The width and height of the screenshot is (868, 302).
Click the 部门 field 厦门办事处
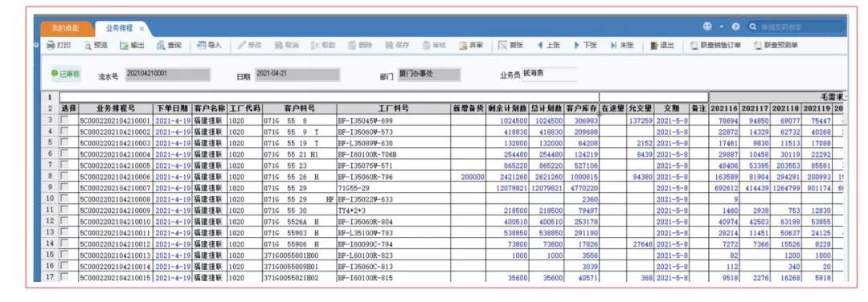[428, 75]
